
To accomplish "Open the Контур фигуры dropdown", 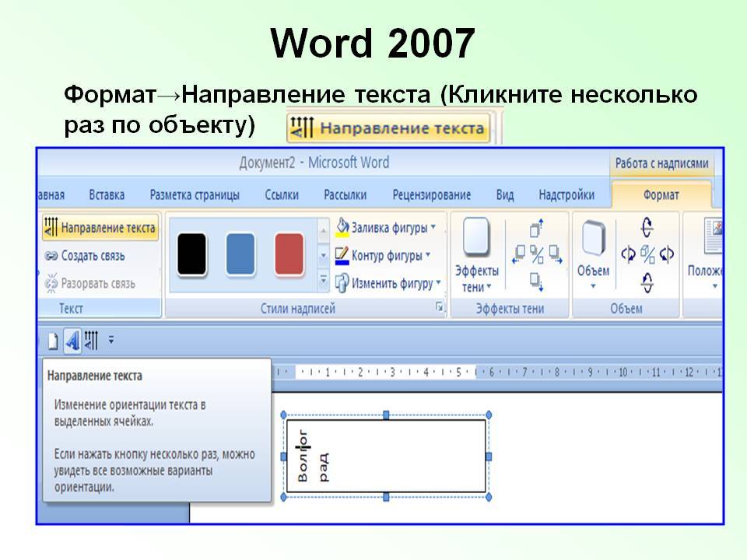I will 383,256.
